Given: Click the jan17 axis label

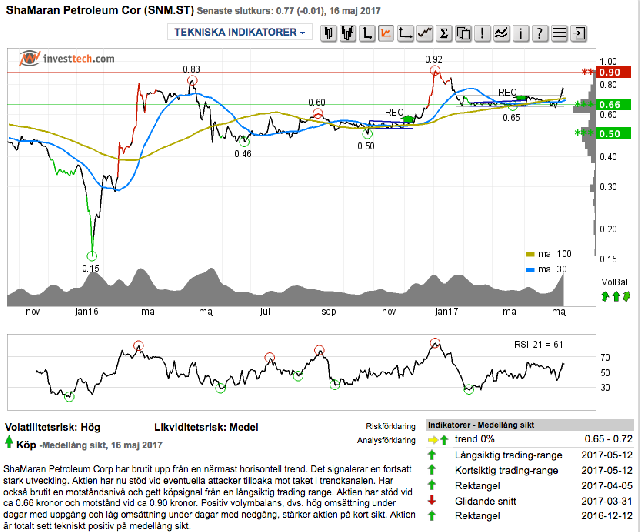Looking at the screenshot, I should (x=446, y=312).
